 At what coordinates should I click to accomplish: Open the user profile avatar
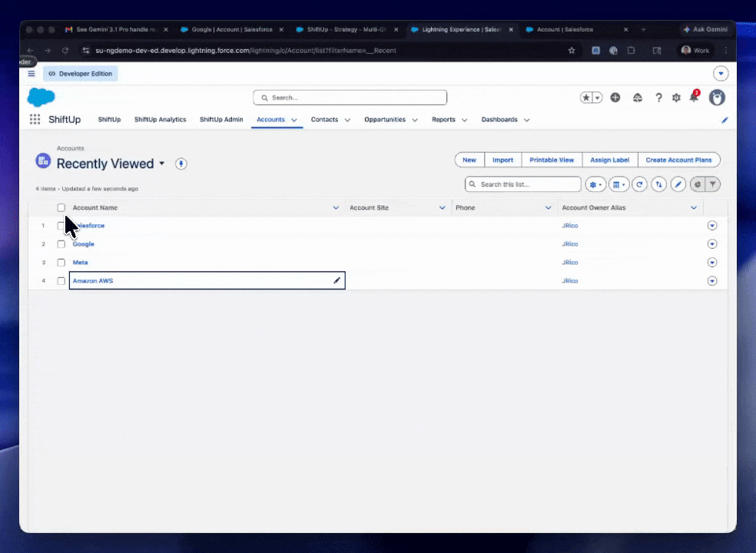pos(717,98)
